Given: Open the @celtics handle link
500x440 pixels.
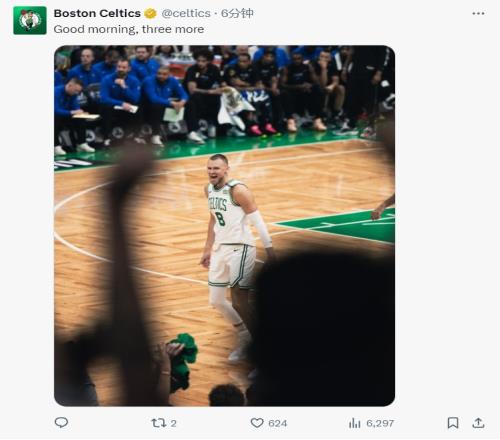Looking at the screenshot, I should click(x=186, y=13).
